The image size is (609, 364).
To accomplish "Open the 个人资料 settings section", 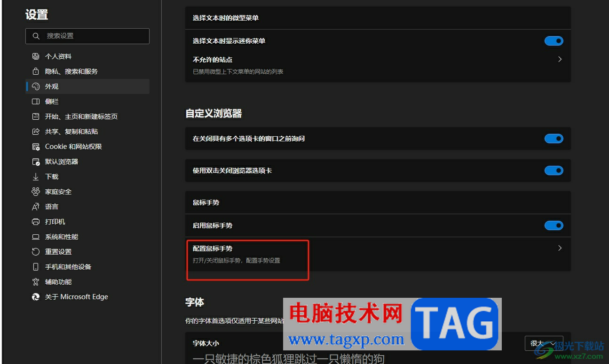I will pyautogui.click(x=57, y=56).
